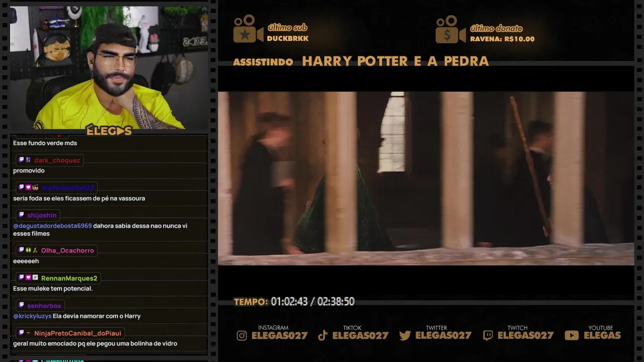Click the ELEGAS027 Twitch handle text

(x=526, y=335)
